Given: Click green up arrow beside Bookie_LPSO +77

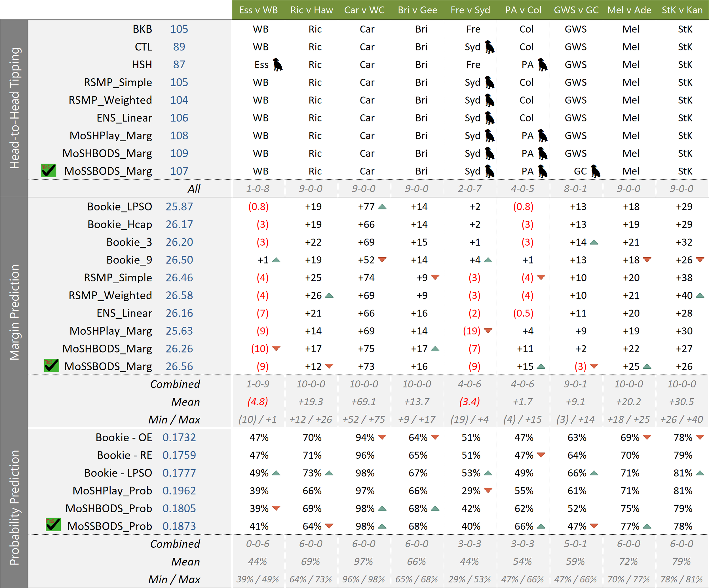Looking at the screenshot, I should (382, 207).
